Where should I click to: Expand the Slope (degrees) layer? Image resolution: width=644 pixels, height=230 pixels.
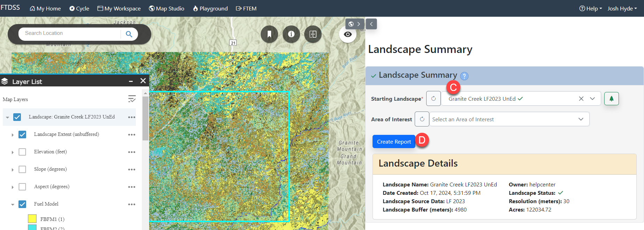(x=13, y=170)
